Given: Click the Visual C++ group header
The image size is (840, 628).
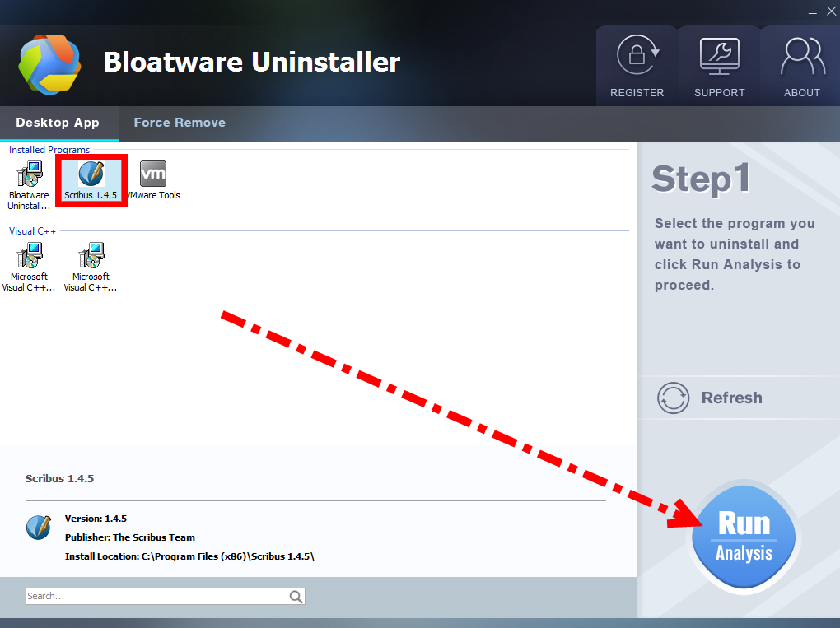Looking at the screenshot, I should [x=32, y=231].
